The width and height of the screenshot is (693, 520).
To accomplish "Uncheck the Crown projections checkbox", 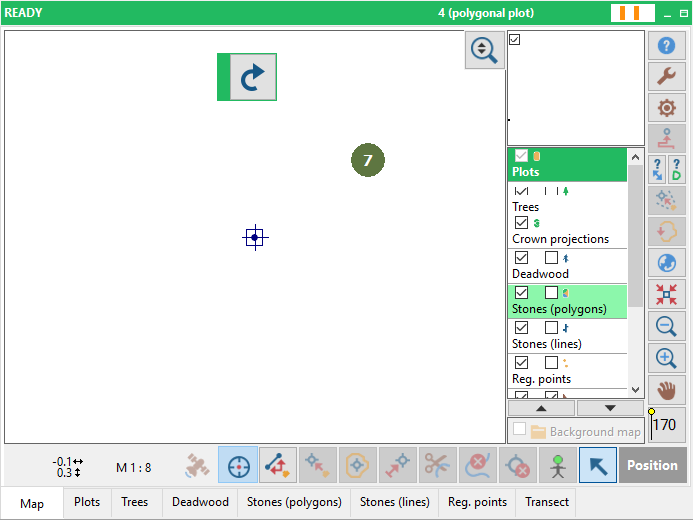I will 522,222.
